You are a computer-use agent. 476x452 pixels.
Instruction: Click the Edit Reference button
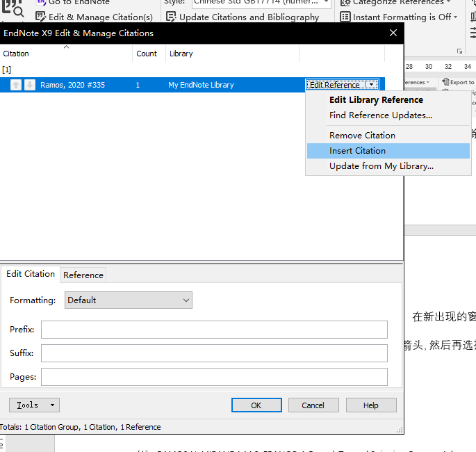coord(335,85)
